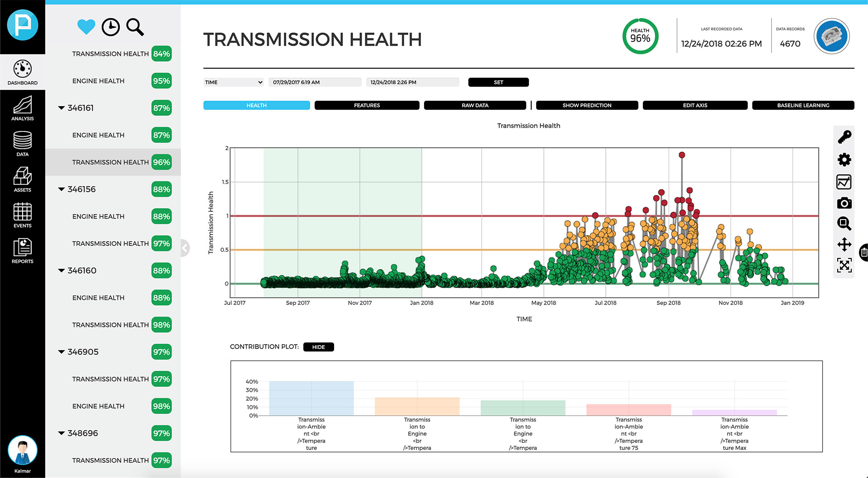The width and height of the screenshot is (868, 478).
Task: Click the favorites heart icon
Action: pos(86,27)
